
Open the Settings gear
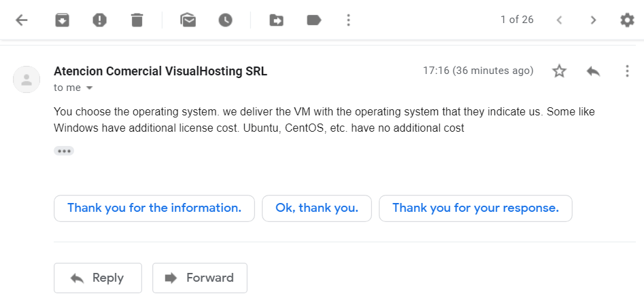click(x=627, y=20)
